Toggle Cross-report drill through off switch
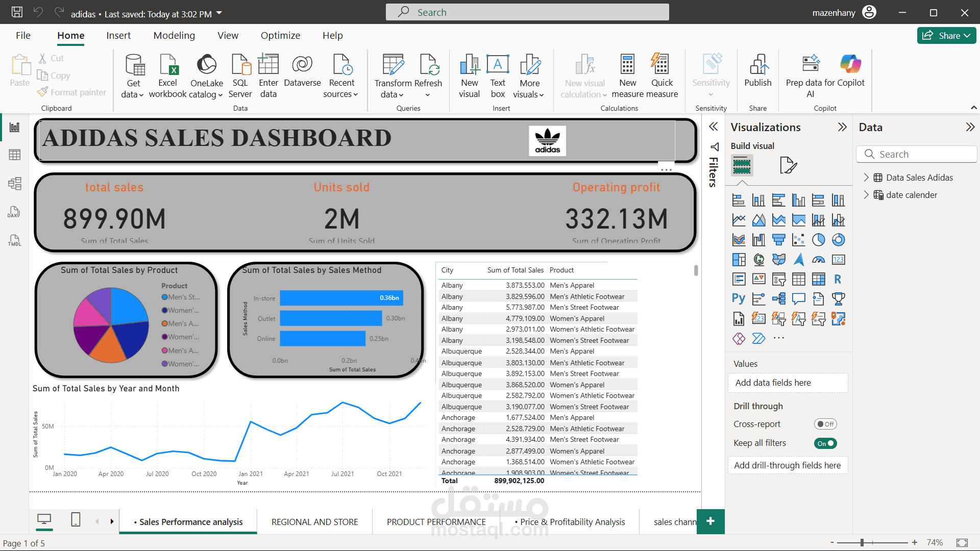The width and height of the screenshot is (980, 551). (825, 424)
